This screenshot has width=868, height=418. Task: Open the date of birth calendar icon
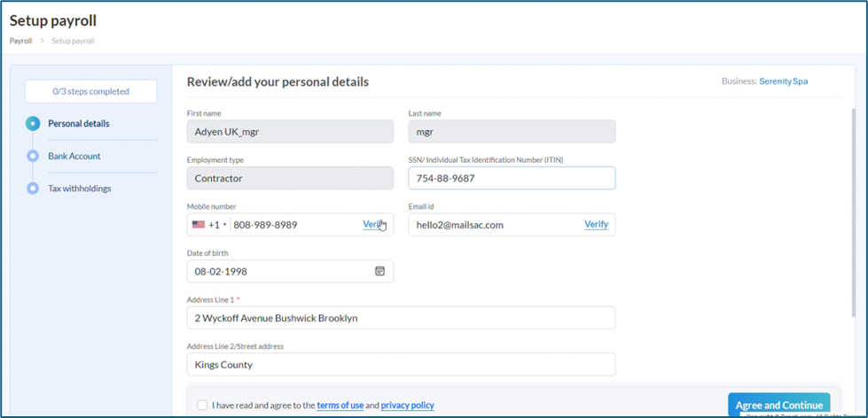tap(379, 271)
